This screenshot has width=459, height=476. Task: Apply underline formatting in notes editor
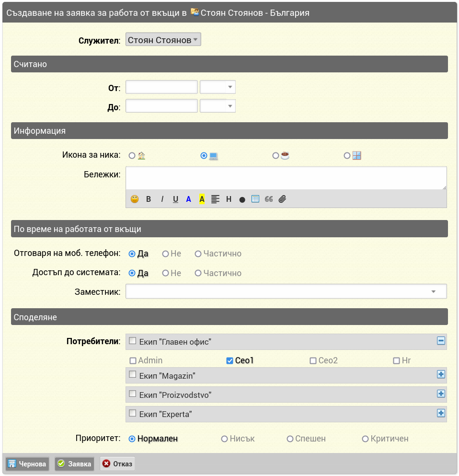click(x=175, y=199)
